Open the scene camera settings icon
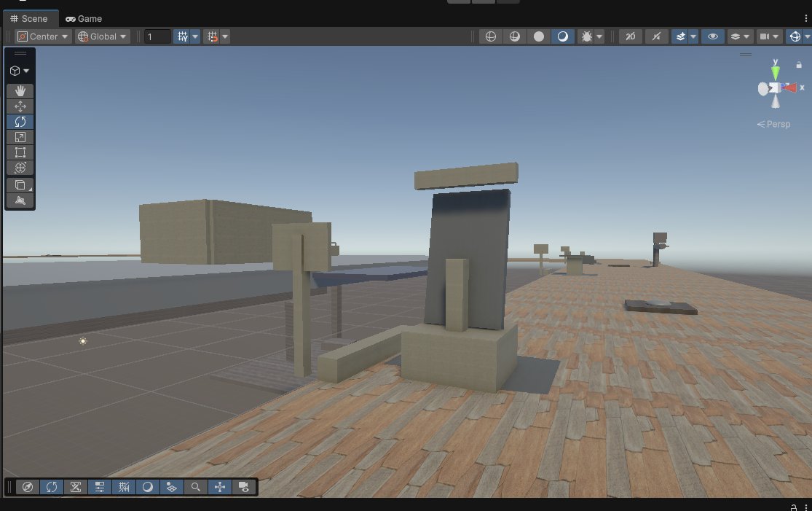This screenshot has width=812, height=511. click(x=765, y=36)
